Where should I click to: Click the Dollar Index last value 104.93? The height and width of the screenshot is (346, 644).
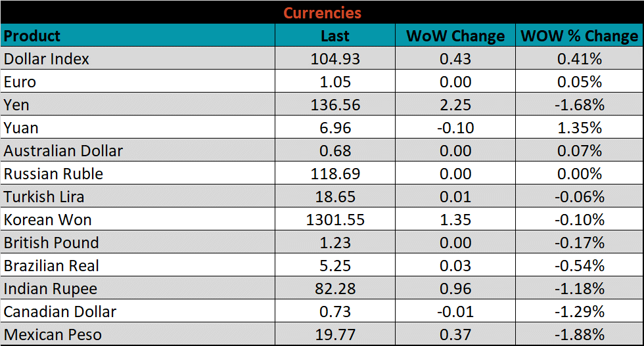[x=335, y=58]
